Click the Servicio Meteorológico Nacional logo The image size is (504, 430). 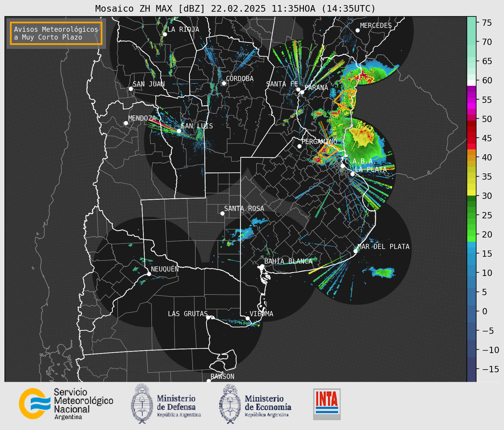66,404
